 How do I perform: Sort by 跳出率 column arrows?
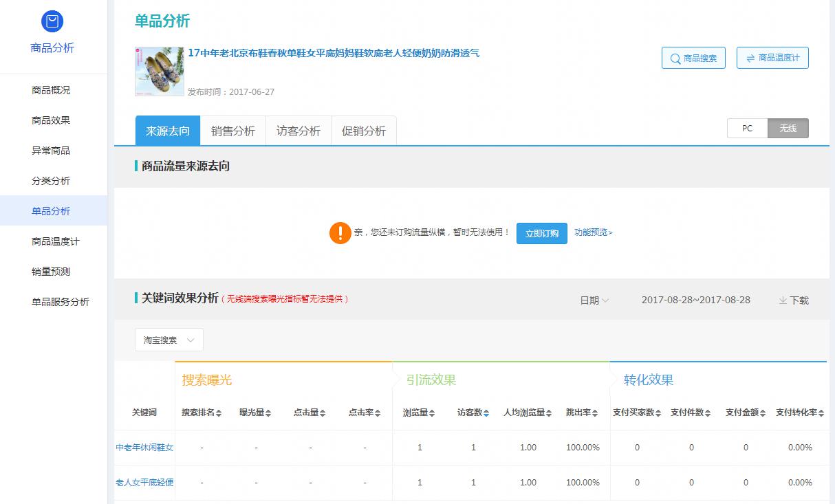595,413
